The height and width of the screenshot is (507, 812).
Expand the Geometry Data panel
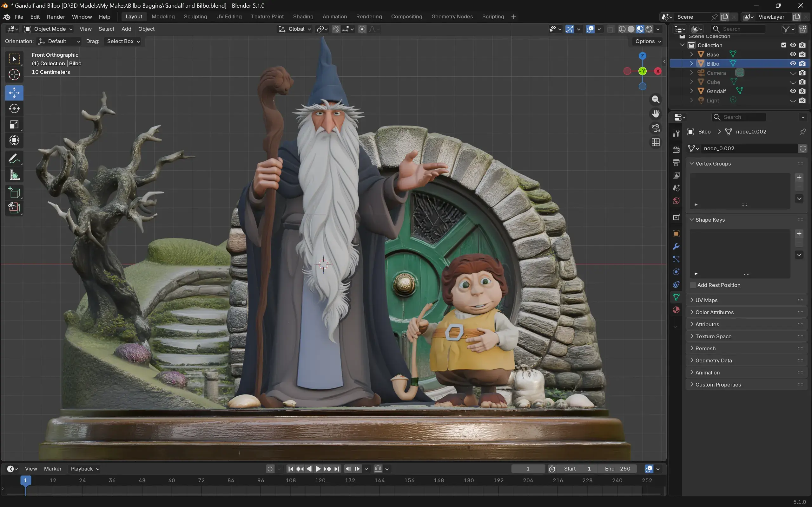click(x=746, y=361)
